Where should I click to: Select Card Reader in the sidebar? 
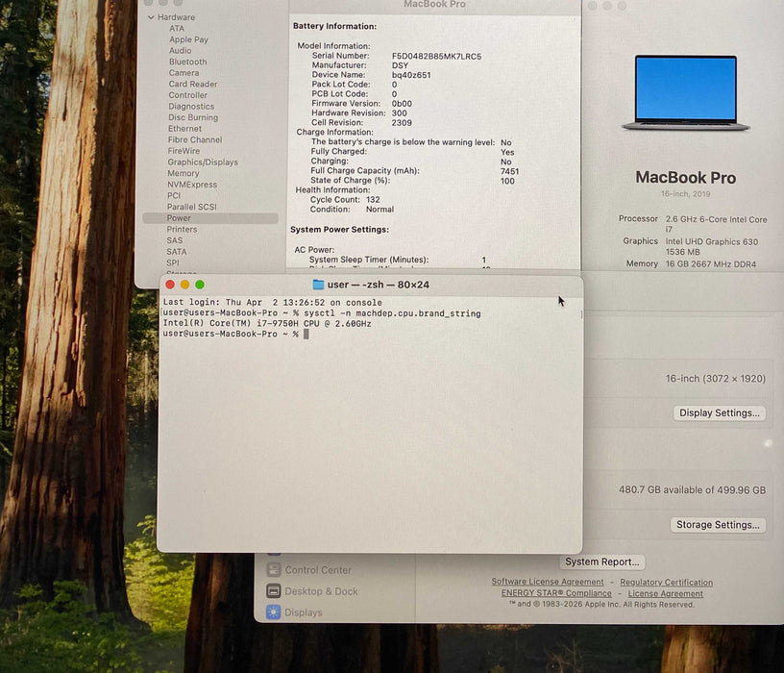tap(192, 84)
